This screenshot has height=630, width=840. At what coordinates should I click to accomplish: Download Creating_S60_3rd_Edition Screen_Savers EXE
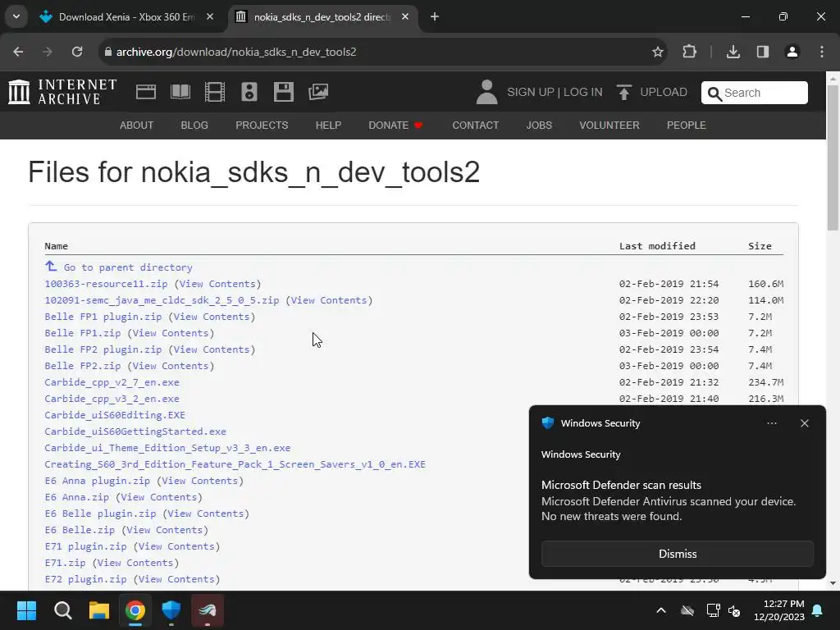pyautogui.click(x=235, y=464)
